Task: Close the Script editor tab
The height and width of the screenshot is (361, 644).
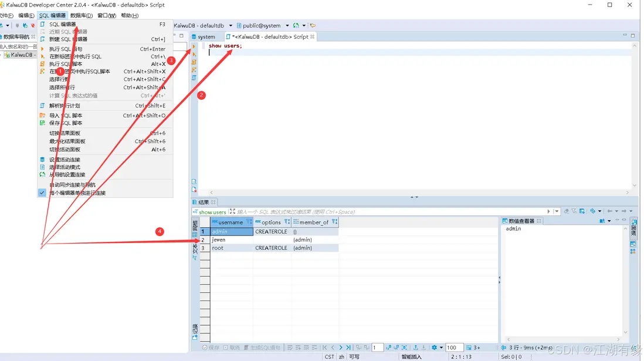Action: tap(312, 36)
